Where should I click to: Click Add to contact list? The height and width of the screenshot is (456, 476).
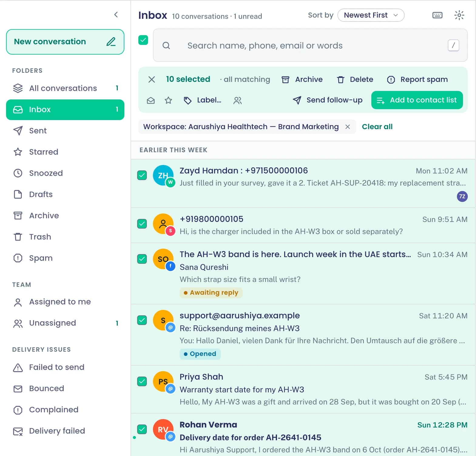tap(417, 100)
